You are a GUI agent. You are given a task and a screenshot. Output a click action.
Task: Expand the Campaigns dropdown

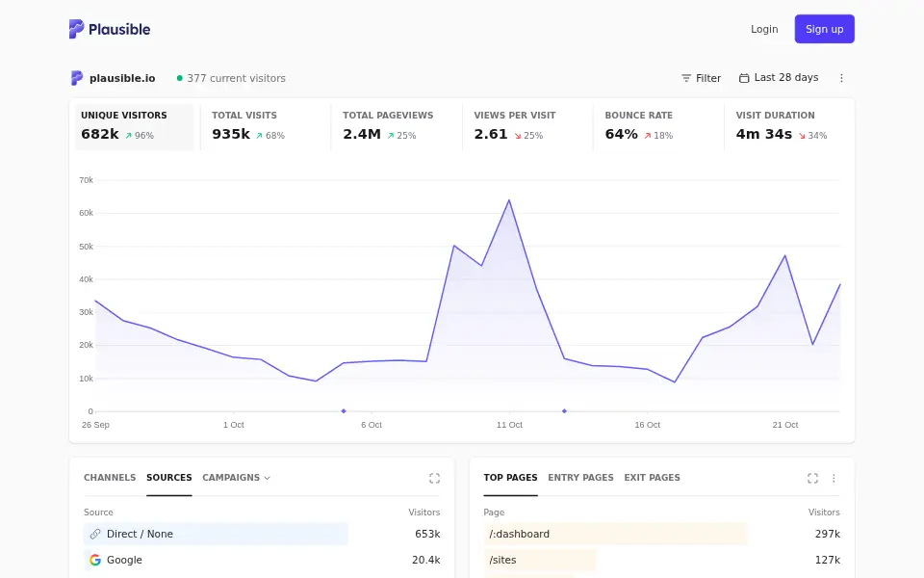click(237, 478)
